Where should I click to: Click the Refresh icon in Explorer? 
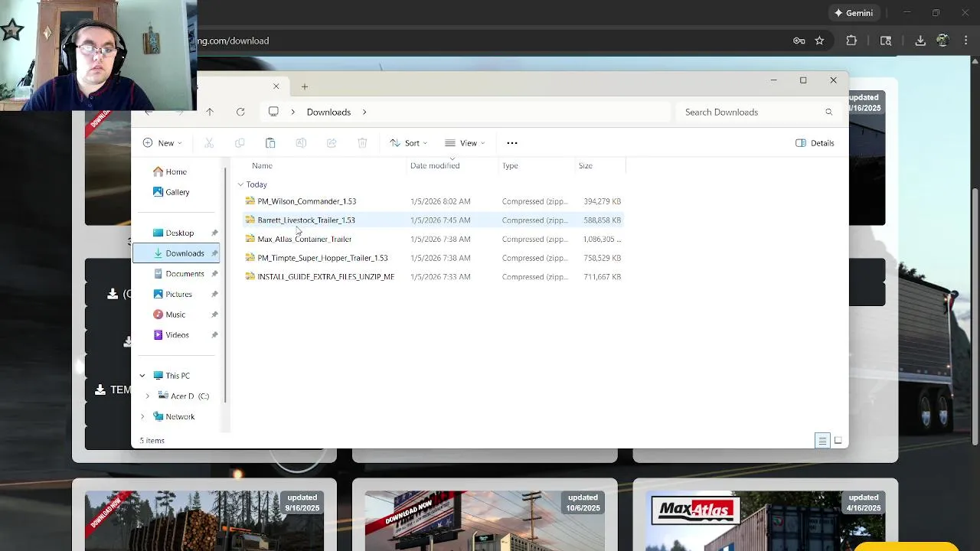coord(240,112)
